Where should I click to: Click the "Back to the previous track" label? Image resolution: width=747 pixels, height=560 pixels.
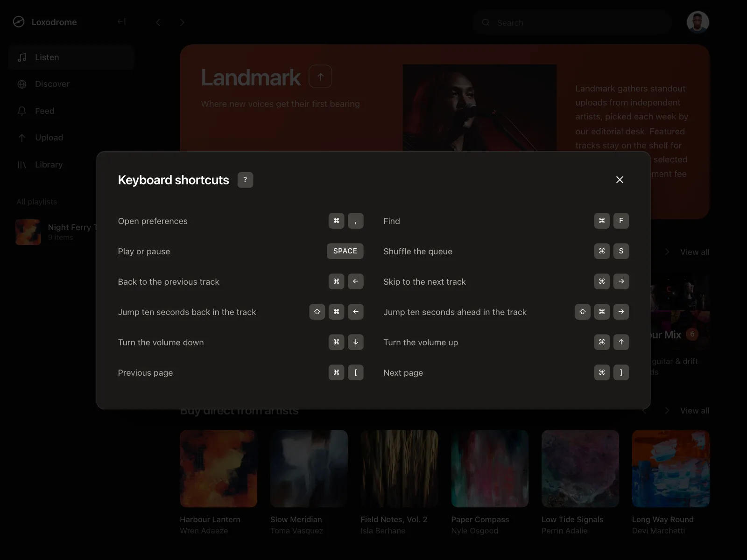(169, 282)
